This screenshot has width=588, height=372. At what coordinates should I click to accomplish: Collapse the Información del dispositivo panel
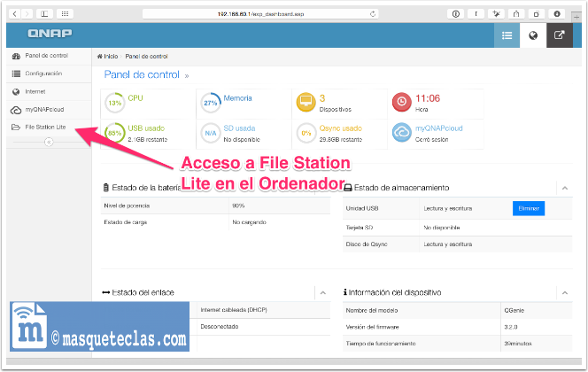point(564,291)
